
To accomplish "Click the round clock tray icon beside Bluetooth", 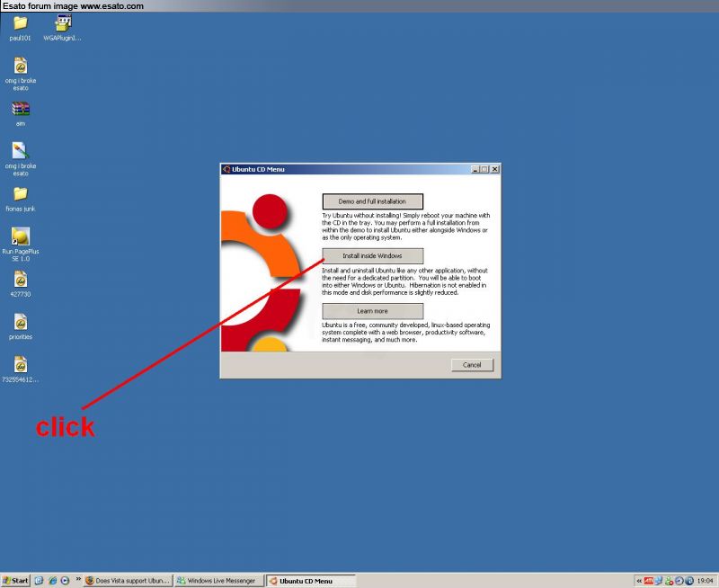I will click(x=679, y=581).
